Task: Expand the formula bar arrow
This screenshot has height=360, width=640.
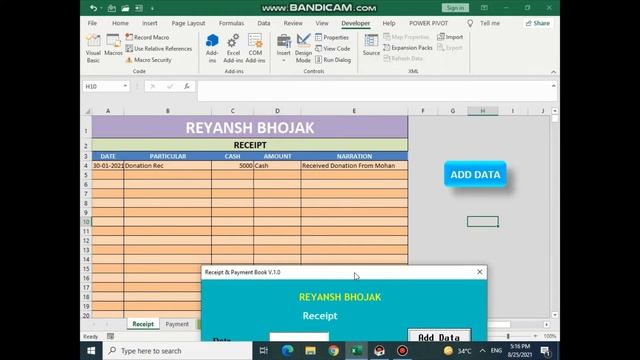Action: tap(553, 86)
